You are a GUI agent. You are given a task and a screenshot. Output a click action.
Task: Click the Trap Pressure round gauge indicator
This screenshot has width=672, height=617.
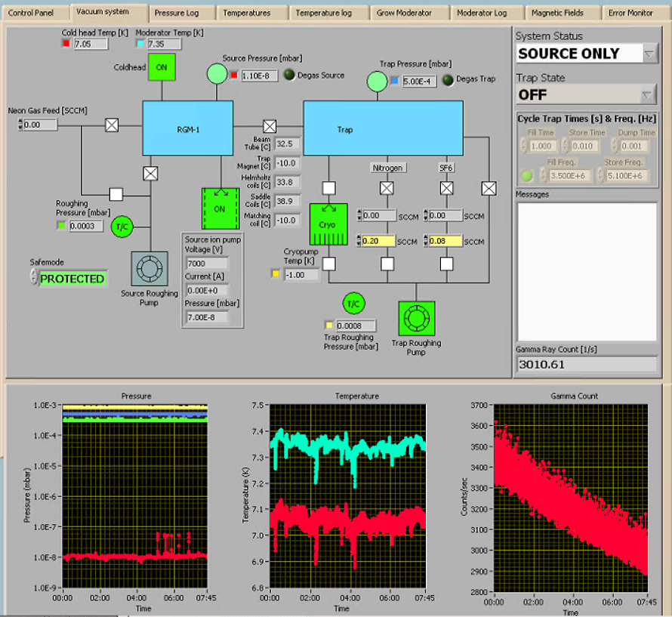377,80
